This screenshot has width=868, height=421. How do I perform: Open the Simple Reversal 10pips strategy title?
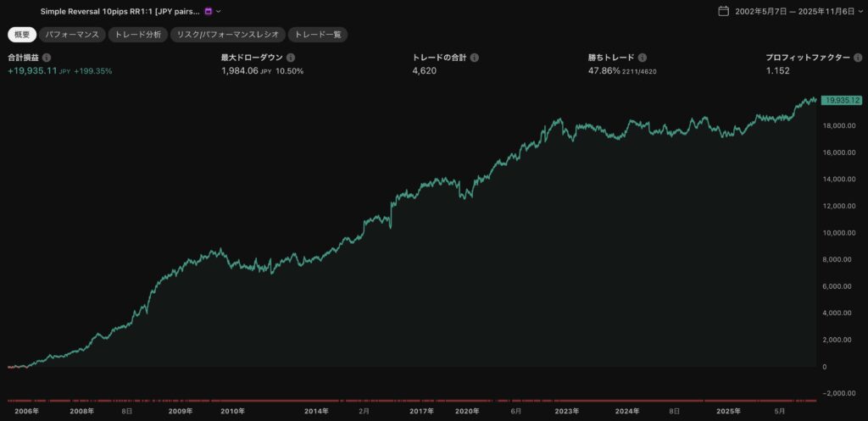click(120, 12)
